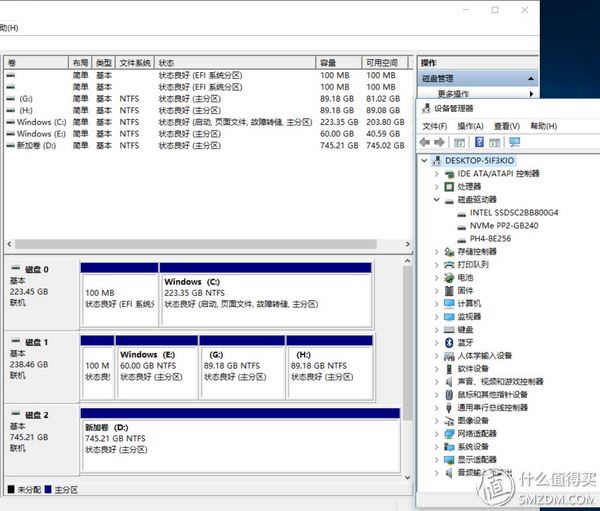600x511 pixels.
Task: Collapse the Disk Management actions section
Action: click(531, 78)
